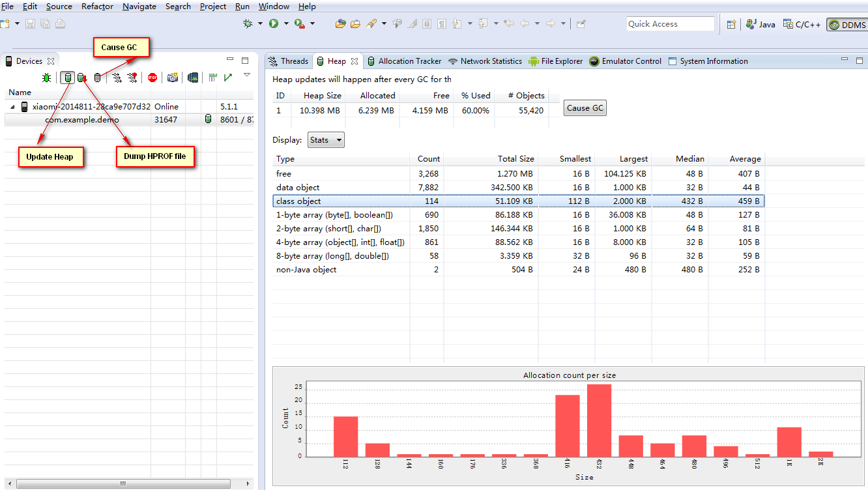Select the '1-byte array (byte[], boolean[])' row
This screenshot has width=868, height=490.
pos(518,215)
